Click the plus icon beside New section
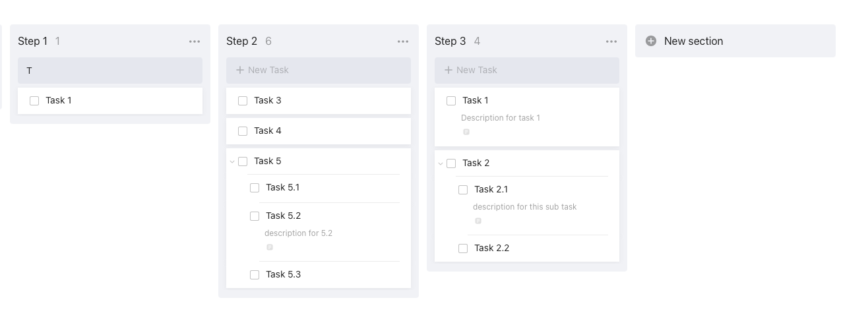Viewport: 868px width, 319px height. click(x=651, y=41)
